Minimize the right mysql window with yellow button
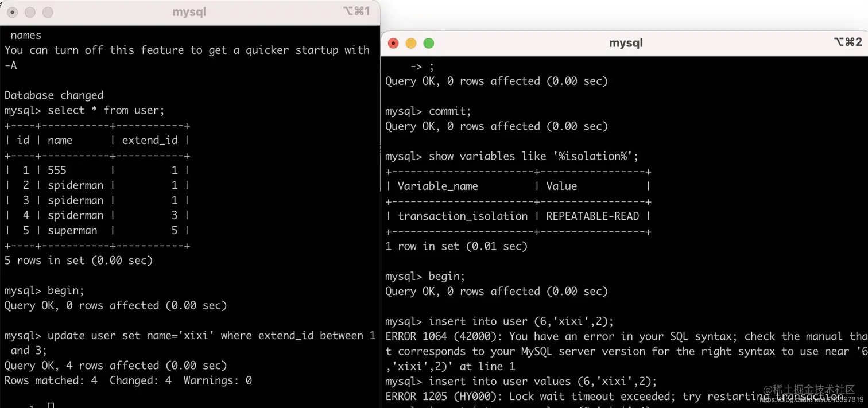This screenshot has width=868, height=408. pyautogui.click(x=411, y=43)
